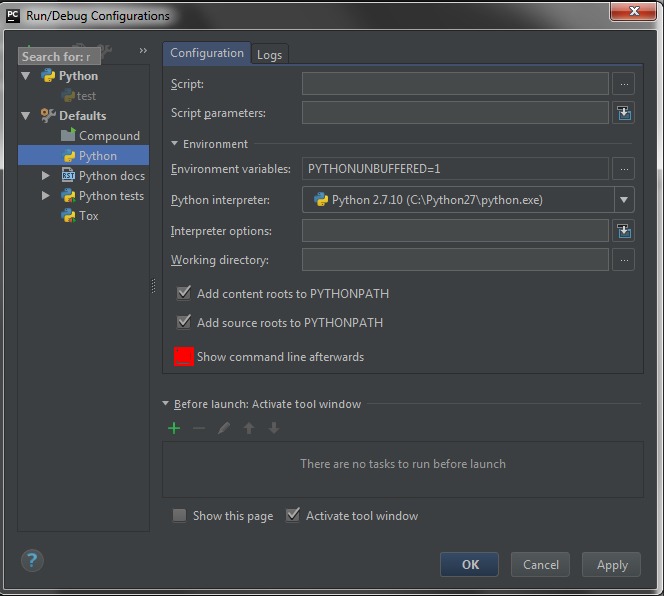Click the OK button

470,564
